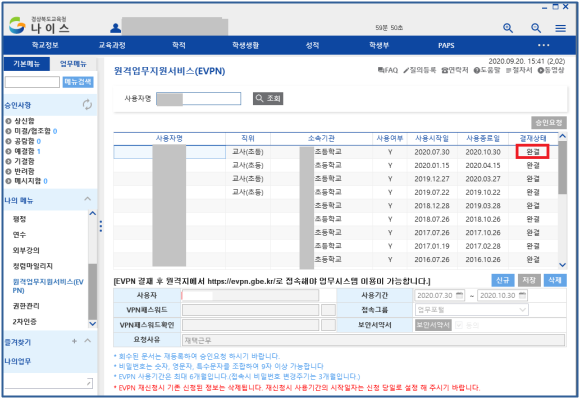This screenshot has height=398, width=579.
Task: Open the 학적 menu
Action: (x=179, y=45)
